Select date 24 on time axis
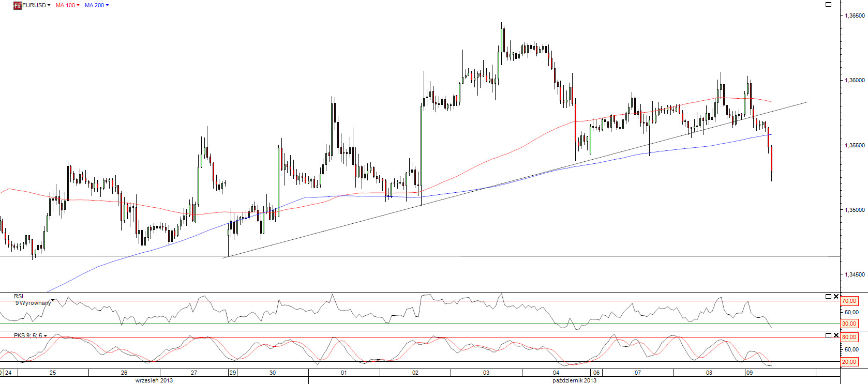This screenshot has height=384, width=868. (9, 373)
